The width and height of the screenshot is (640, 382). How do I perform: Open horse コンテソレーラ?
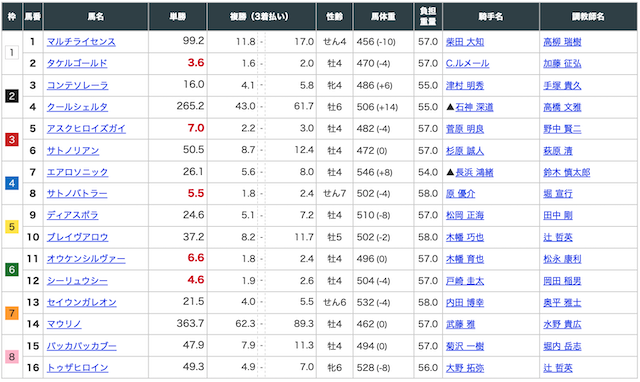[78, 85]
